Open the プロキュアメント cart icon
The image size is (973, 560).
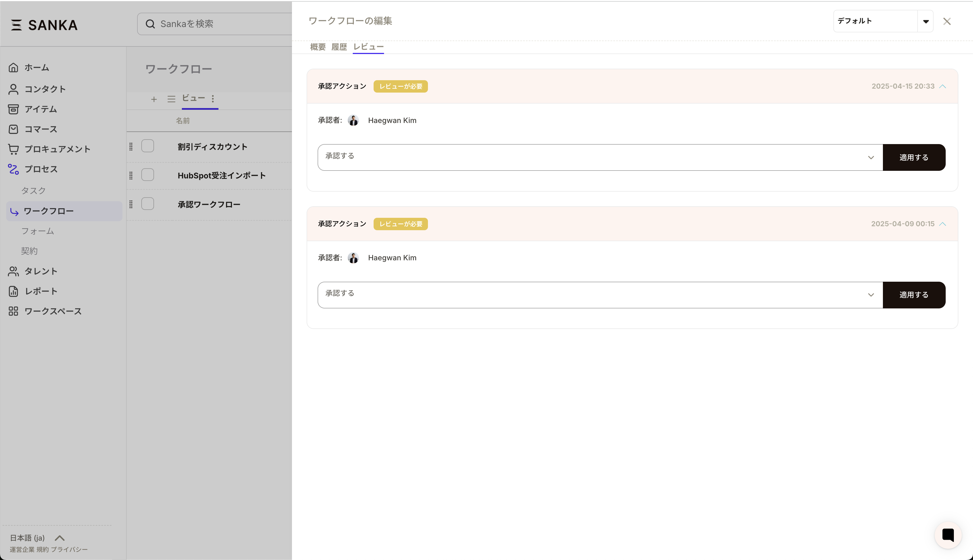14,149
